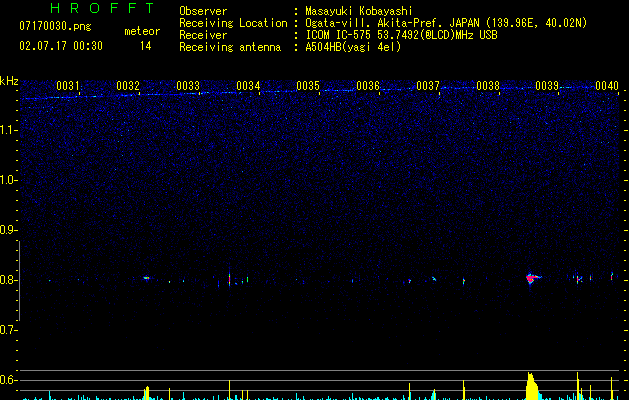This screenshot has width=629, height=400.
Task: Click the Receiving Location field label
Action: click(x=233, y=23)
